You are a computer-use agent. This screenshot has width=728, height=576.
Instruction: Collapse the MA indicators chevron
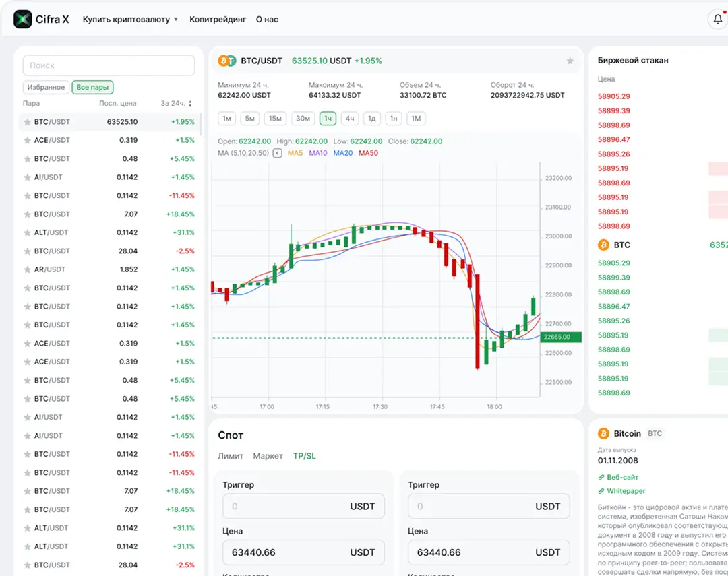pos(277,154)
